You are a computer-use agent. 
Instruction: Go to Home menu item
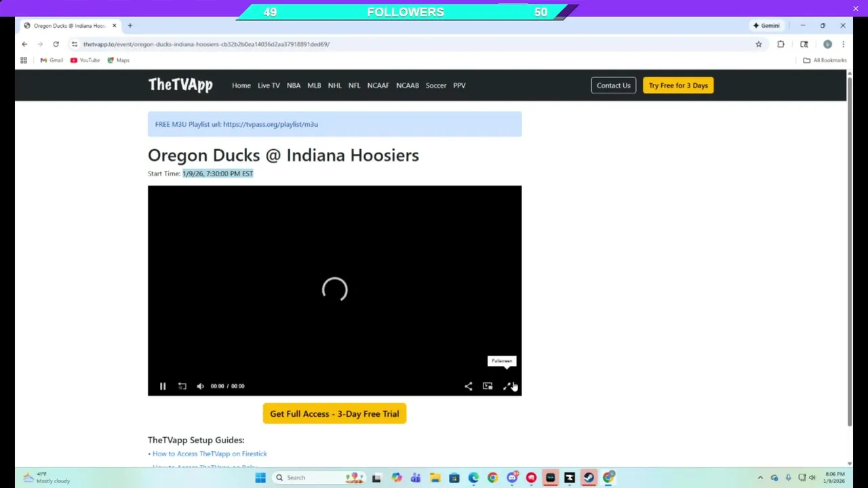click(241, 85)
